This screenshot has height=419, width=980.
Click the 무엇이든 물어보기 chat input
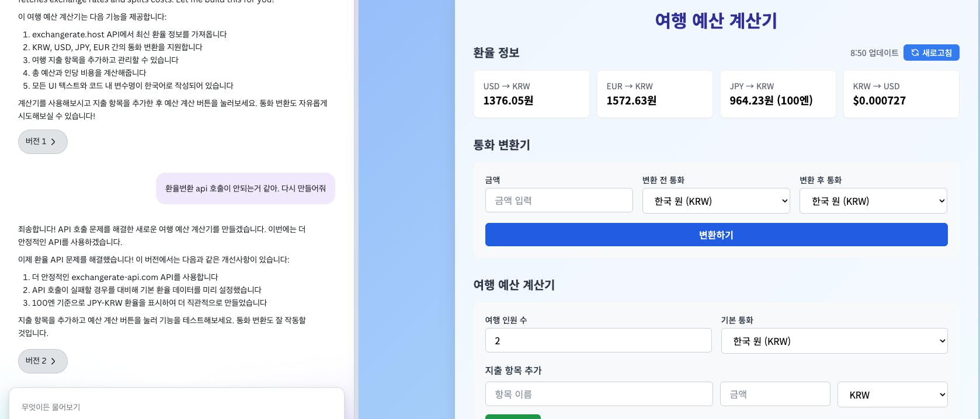pos(176,407)
